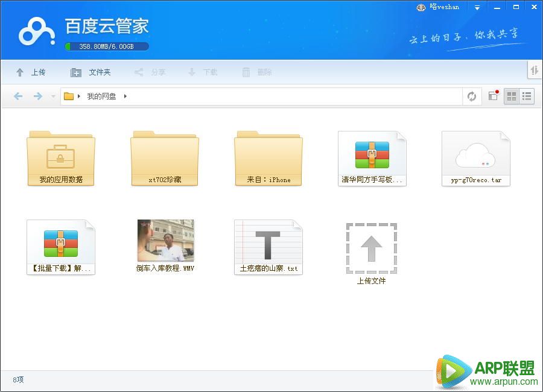Select 我的网盘 in the breadcrumb path
543x392 pixels.
tap(101, 96)
